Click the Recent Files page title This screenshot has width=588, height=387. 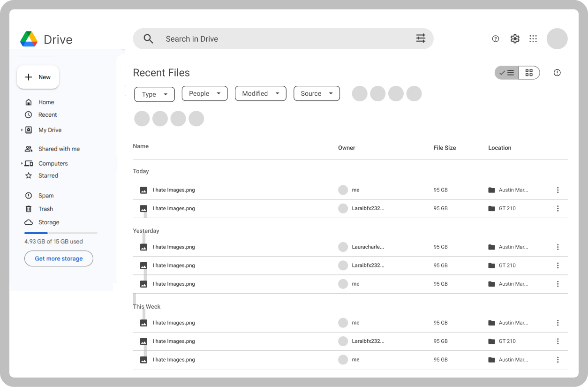[x=161, y=73]
